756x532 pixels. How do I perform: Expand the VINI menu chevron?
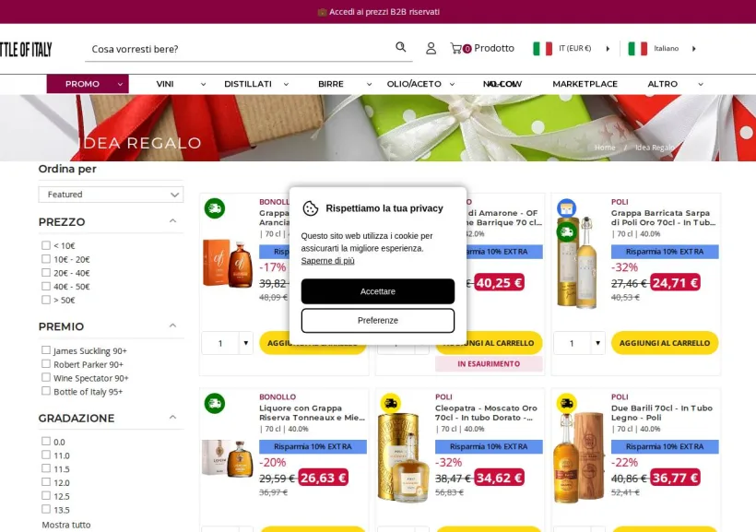[203, 85]
